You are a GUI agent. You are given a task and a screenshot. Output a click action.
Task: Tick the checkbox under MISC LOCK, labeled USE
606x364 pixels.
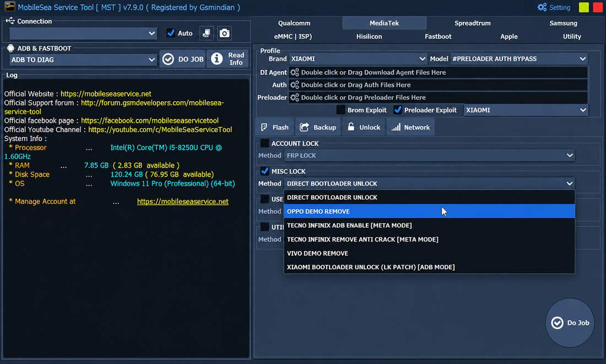(265, 199)
